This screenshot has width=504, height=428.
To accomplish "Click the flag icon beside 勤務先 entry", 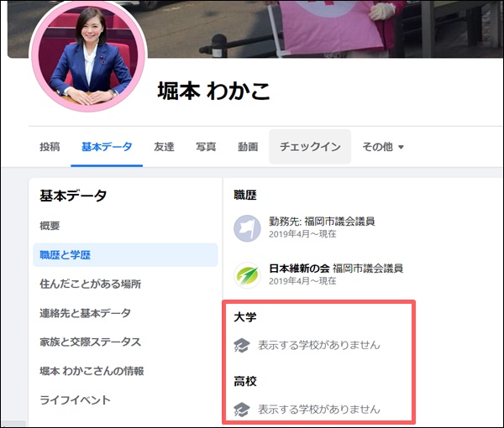I will coord(247,228).
